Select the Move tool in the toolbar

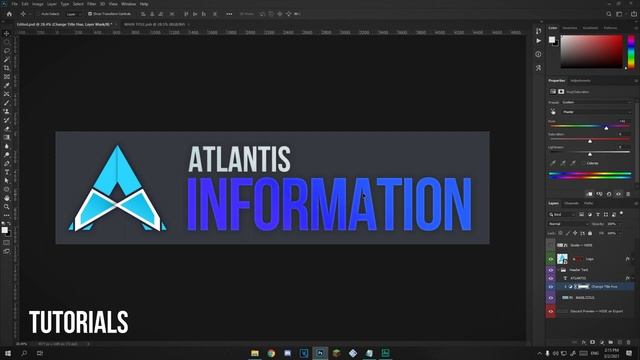[x=7, y=33]
